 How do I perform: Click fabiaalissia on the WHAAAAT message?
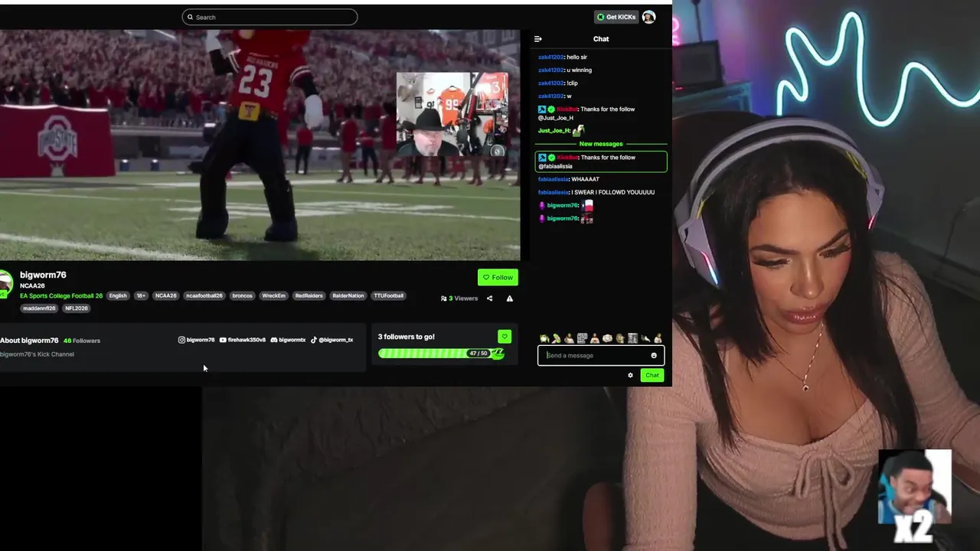pyautogui.click(x=554, y=179)
